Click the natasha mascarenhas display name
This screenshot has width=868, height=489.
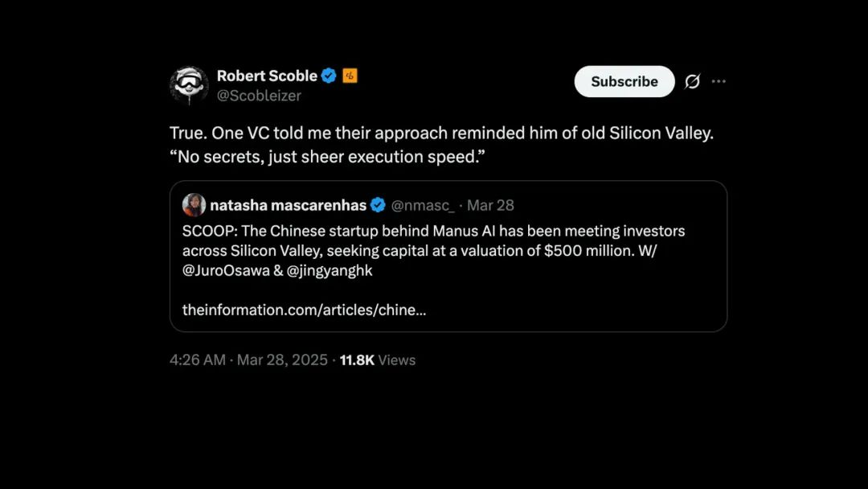[x=288, y=205]
